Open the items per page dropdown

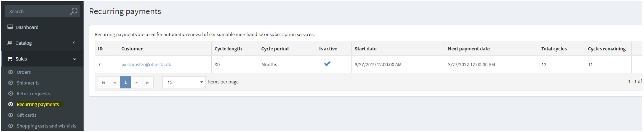point(184,82)
